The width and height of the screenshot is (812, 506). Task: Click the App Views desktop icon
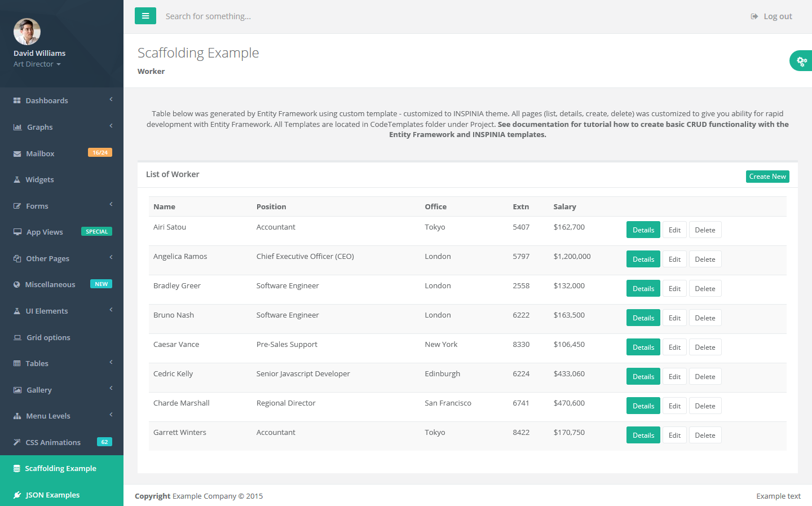17,232
